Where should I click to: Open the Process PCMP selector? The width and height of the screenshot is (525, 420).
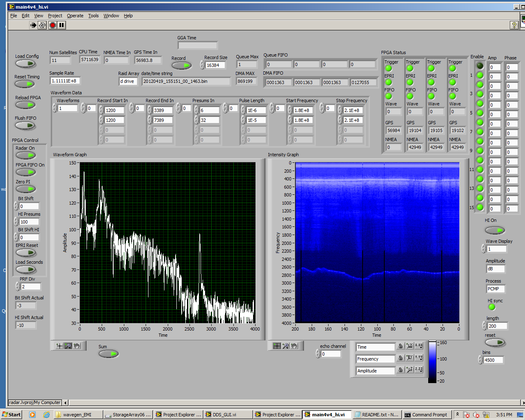coord(495,289)
